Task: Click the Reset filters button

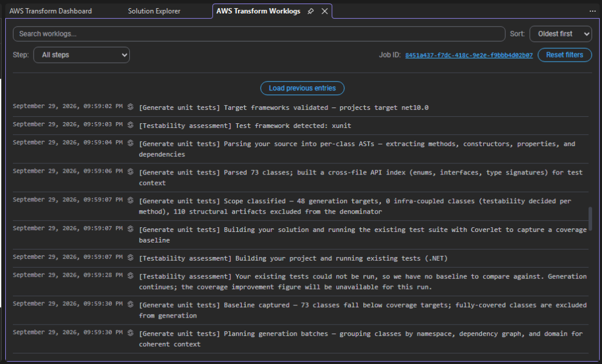Action: pyautogui.click(x=564, y=55)
